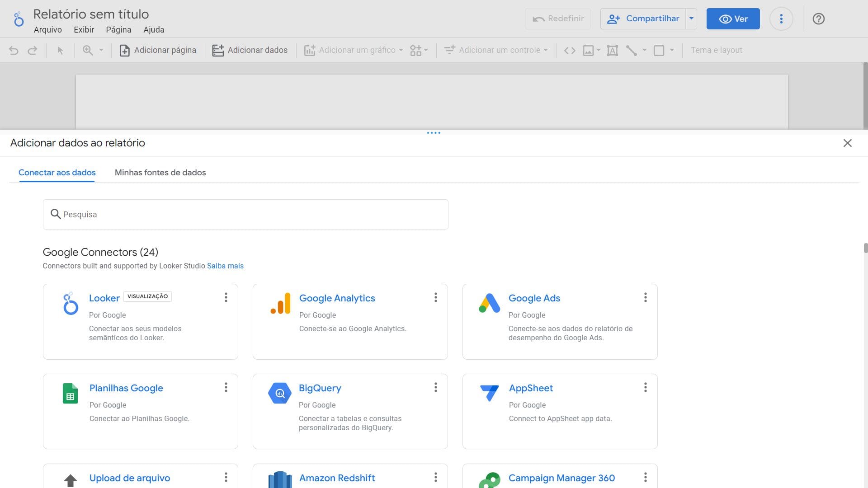
Task: Click the BigQuery connector icon
Action: [x=280, y=393]
